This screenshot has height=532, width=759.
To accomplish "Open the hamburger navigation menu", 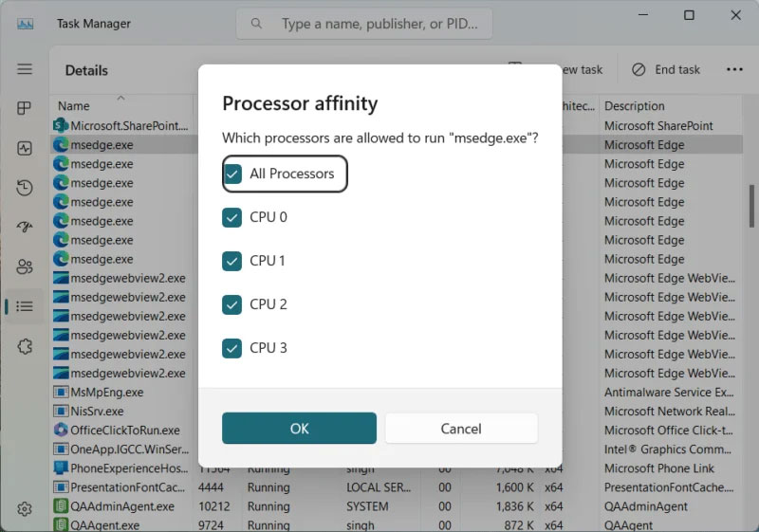I will pos(25,69).
